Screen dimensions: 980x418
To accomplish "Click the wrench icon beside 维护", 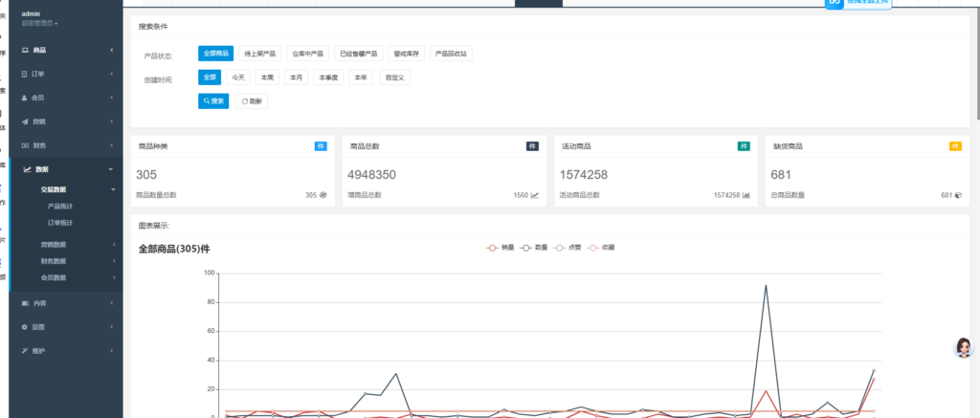I will click(25, 350).
